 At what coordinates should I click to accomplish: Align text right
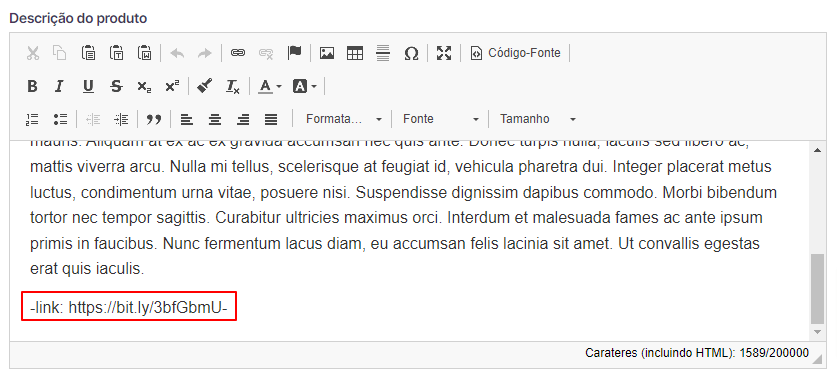[x=243, y=119]
